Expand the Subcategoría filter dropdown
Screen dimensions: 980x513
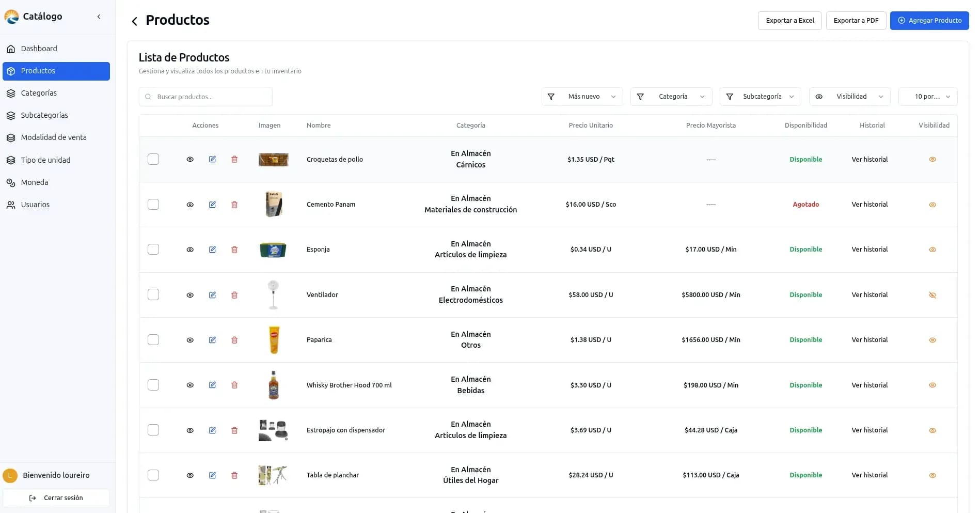(x=760, y=97)
